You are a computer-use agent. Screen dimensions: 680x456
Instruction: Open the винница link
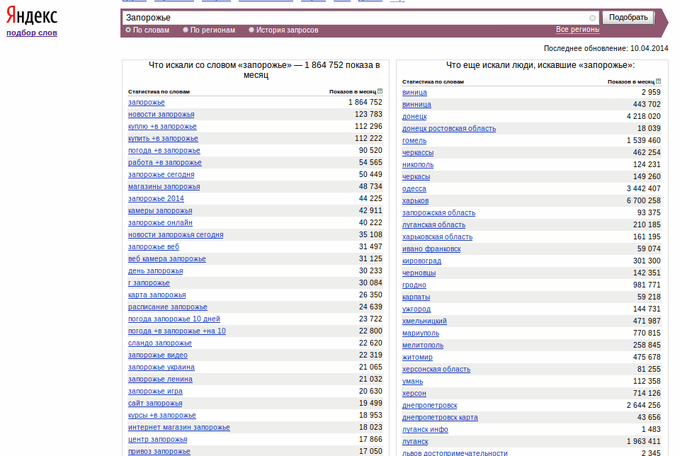(x=416, y=105)
